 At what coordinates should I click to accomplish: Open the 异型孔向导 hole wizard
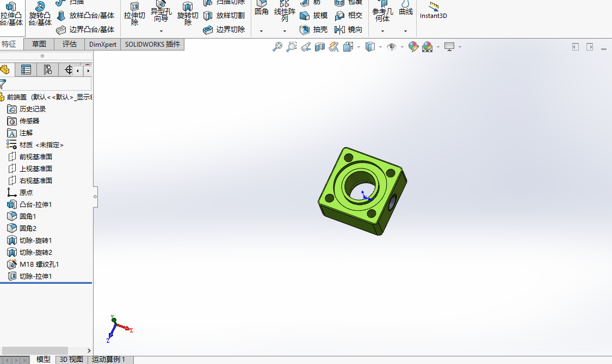click(x=161, y=12)
